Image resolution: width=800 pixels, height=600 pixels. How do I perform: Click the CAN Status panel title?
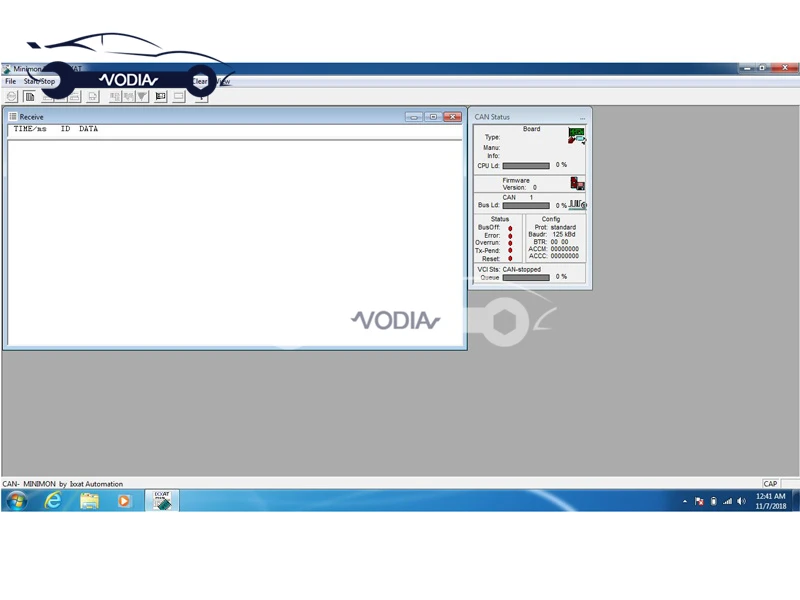[492, 117]
